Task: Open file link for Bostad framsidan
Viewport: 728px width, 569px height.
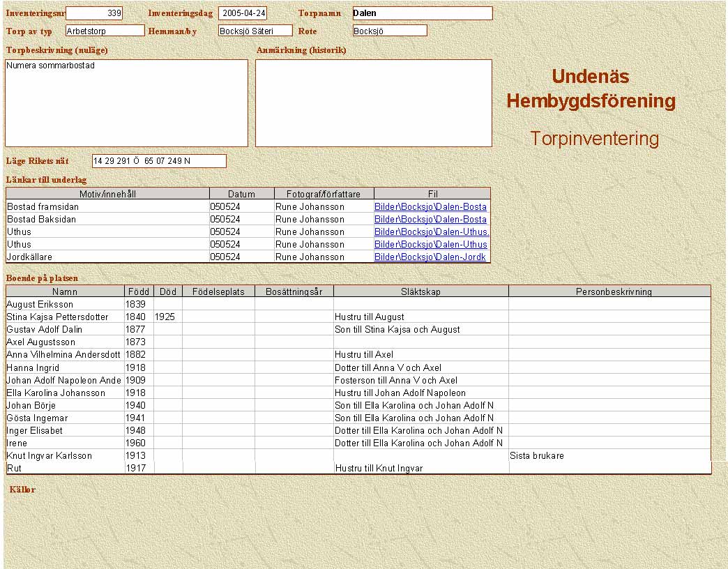Action: (x=430, y=206)
